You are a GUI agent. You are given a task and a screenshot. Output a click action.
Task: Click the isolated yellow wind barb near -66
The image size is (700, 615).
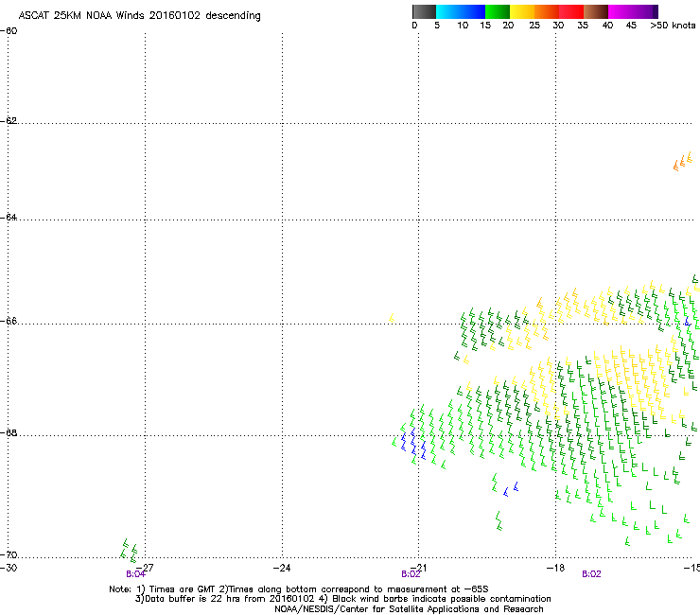click(x=392, y=318)
